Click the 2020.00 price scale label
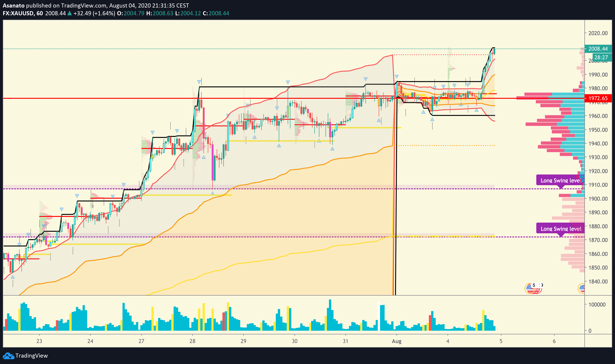Viewport: 615px width, 364px height. (598, 33)
